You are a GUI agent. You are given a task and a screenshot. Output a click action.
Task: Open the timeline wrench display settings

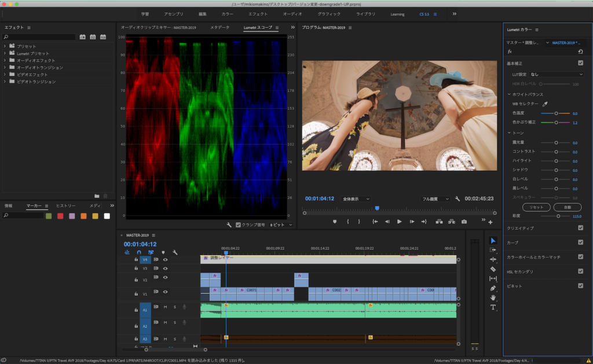pos(175,252)
